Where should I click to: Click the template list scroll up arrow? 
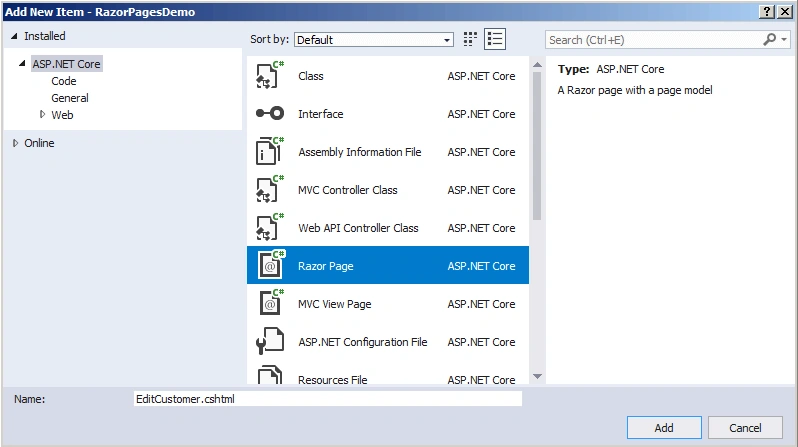pos(537,65)
